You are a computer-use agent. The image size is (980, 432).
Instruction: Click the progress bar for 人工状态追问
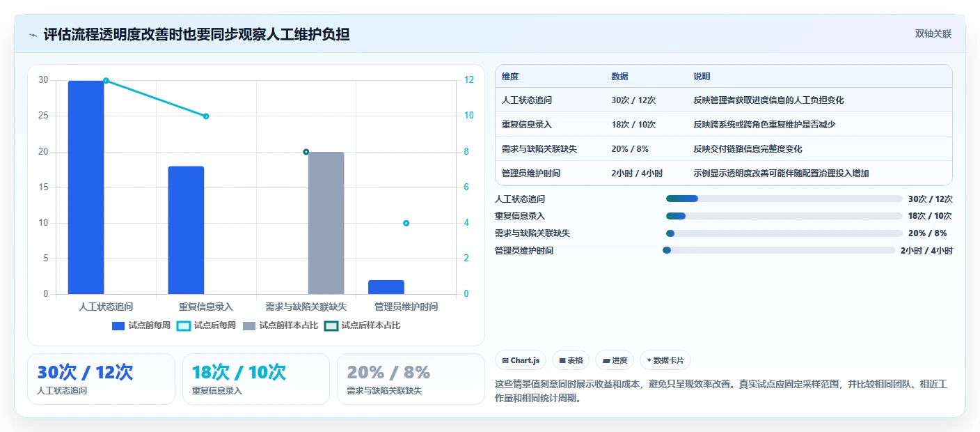coord(784,199)
